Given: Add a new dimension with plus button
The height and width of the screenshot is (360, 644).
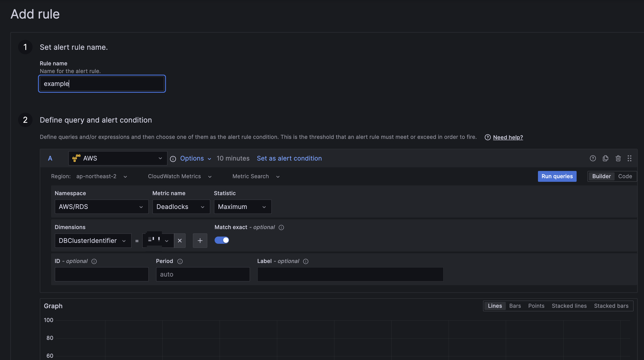Looking at the screenshot, I should [x=200, y=241].
